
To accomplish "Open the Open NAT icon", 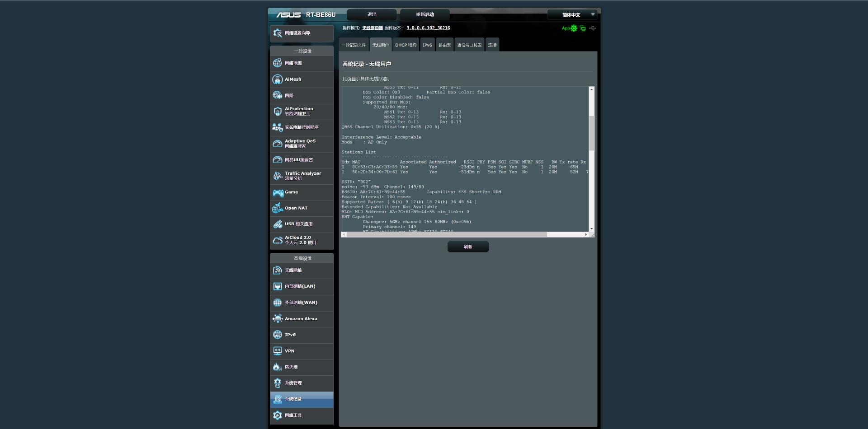I will 278,208.
